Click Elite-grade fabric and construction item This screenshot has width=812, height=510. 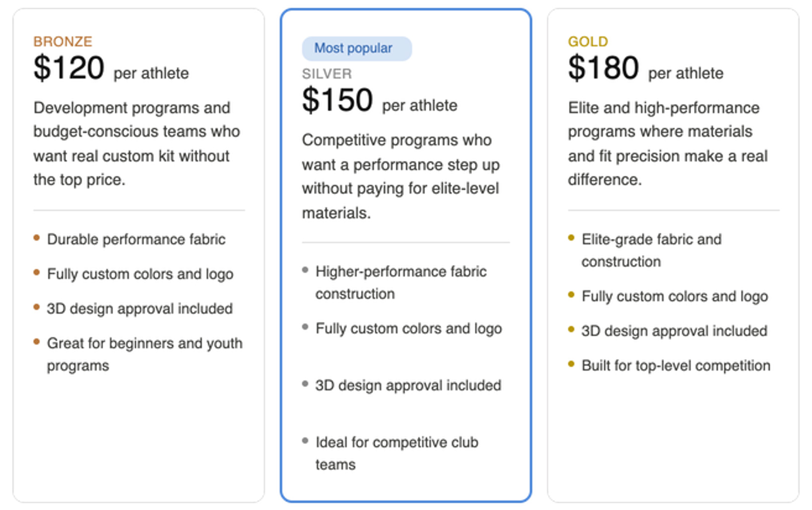click(652, 250)
